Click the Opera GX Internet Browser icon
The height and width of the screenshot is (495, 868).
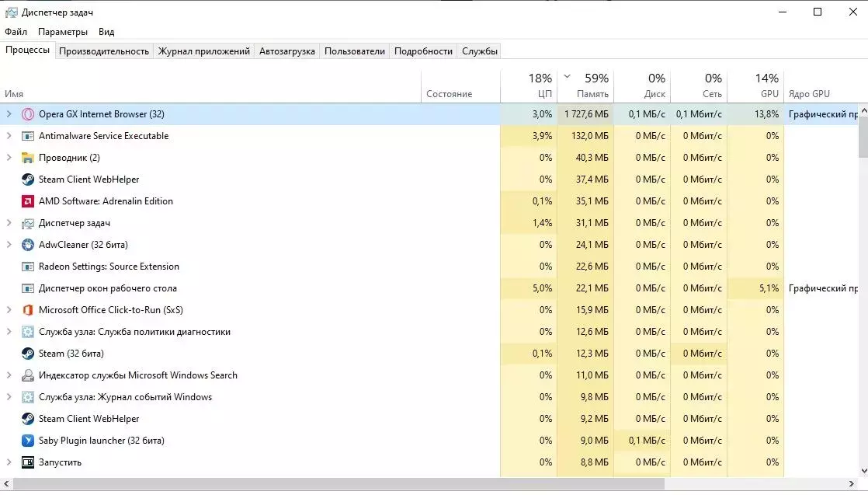tap(28, 114)
